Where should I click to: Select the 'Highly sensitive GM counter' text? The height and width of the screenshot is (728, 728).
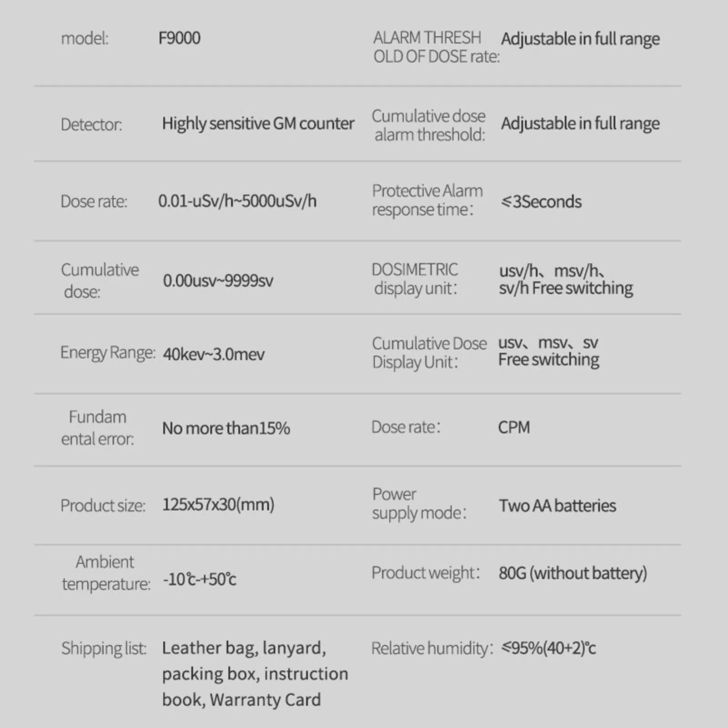click(258, 124)
